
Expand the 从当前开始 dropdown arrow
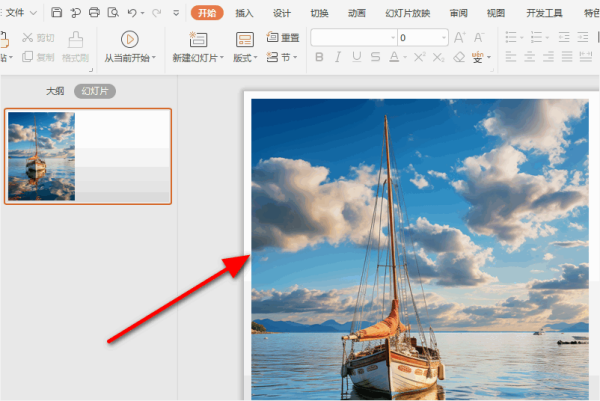click(x=154, y=58)
